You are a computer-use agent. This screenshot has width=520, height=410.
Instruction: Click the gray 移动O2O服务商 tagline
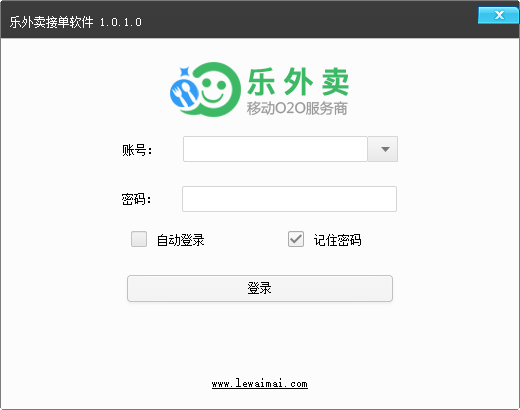tap(297, 108)
